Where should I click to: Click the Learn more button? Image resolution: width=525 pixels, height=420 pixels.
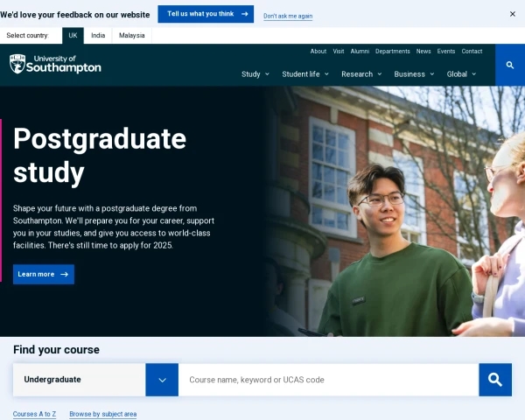tap(44, 274)
